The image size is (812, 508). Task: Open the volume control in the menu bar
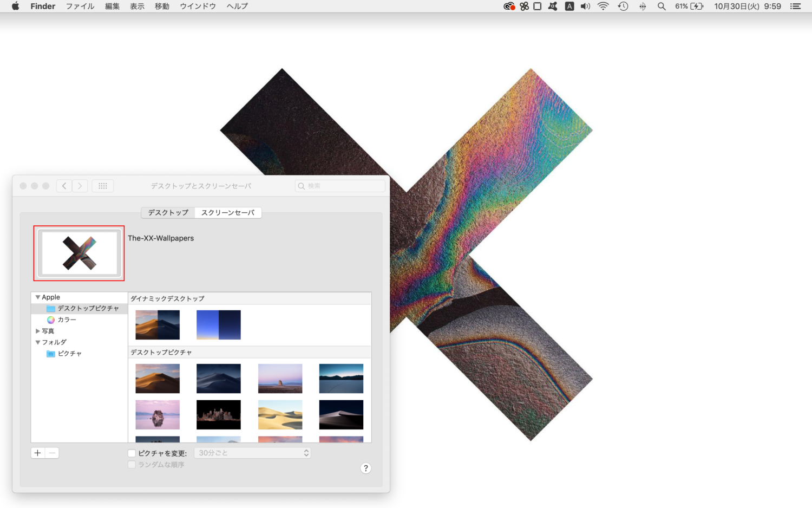(x=586, y=6)
